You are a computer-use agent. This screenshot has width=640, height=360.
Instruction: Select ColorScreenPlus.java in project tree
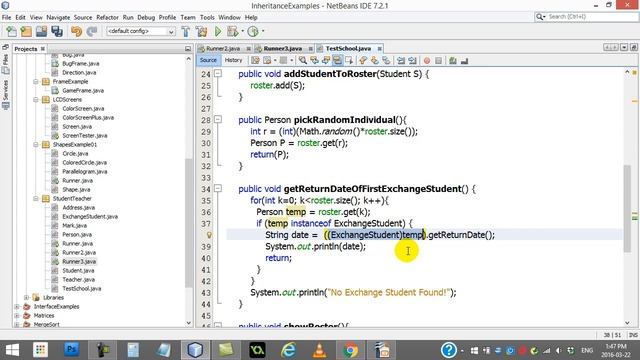88,118
